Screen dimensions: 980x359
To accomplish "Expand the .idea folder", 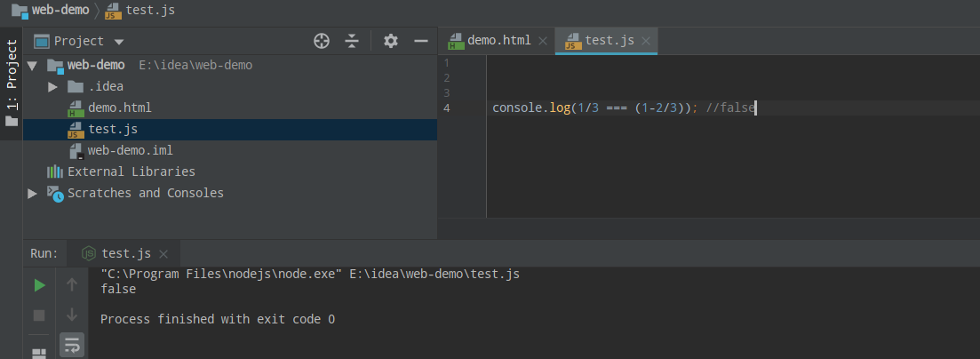I will tap(52, 86).
